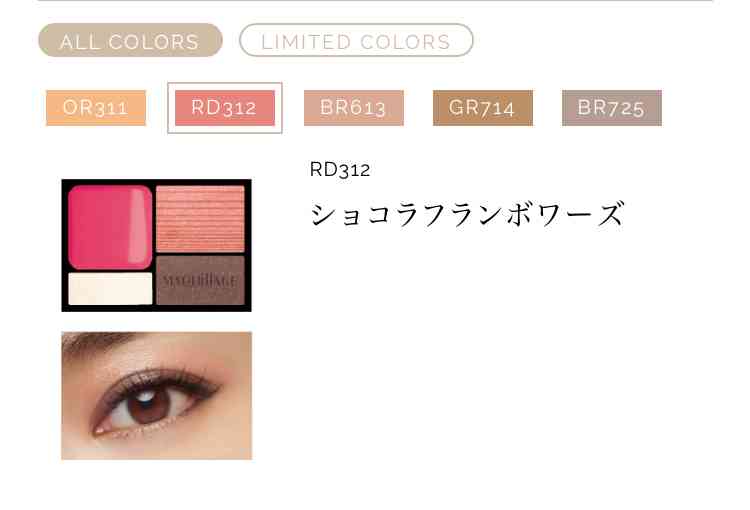Click the dark brown shade in palette
This screenshot has width=750, height=510.
point(200,280)
